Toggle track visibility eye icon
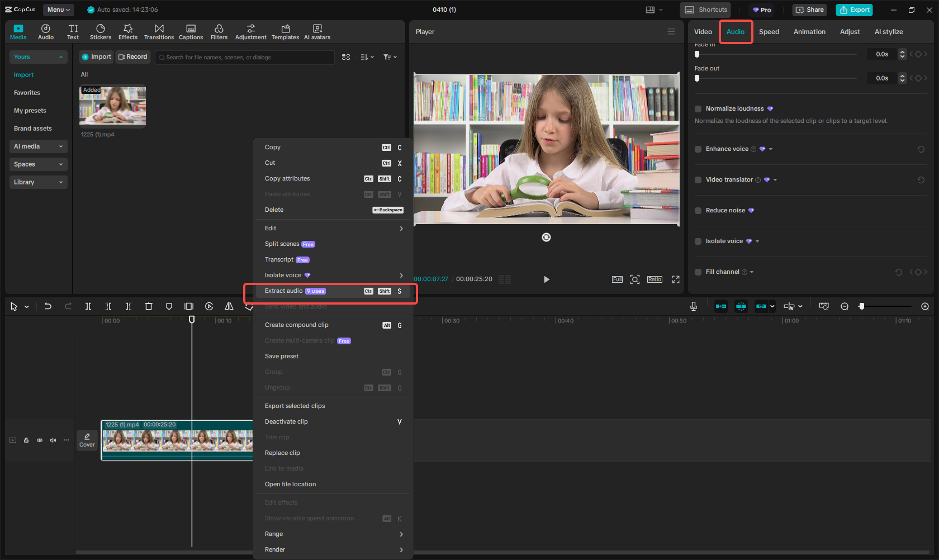939x560 pixels. point(40,440)
